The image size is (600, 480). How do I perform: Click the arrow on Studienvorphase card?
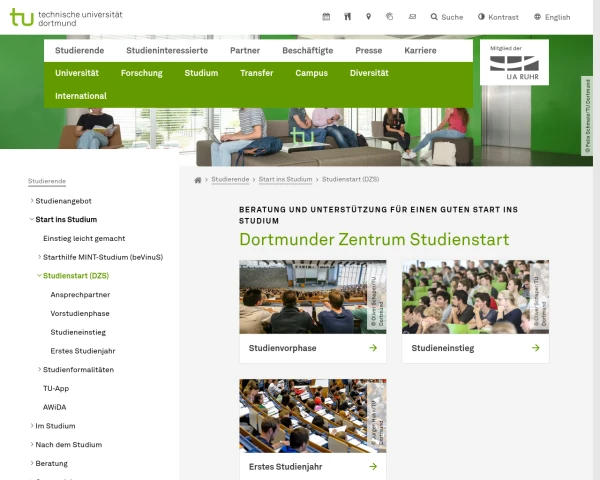pos(373,348)
